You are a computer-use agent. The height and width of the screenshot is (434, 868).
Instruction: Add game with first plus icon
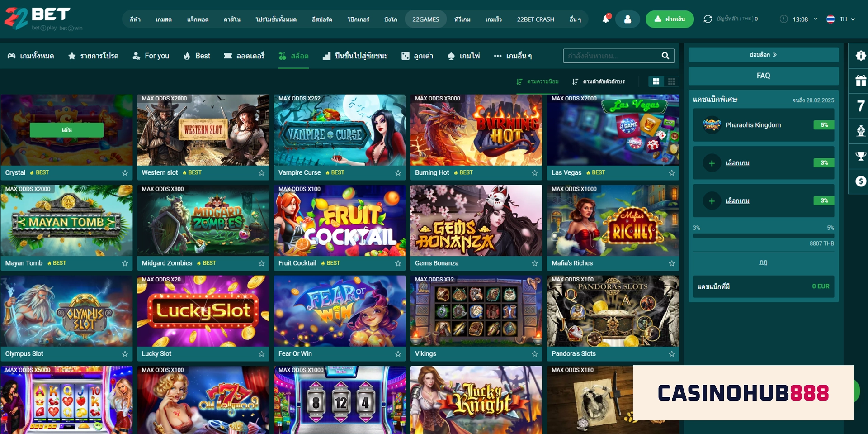tap(712, 163)
